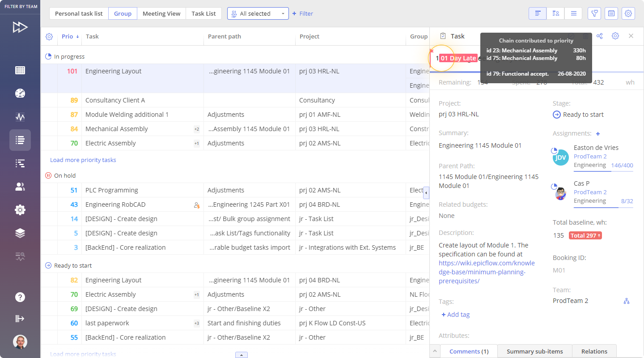The height and width of the screenshot is (358, 644).
Task: Open the help question mark icon
Action: pyautogui.click(x=20, y=297)
